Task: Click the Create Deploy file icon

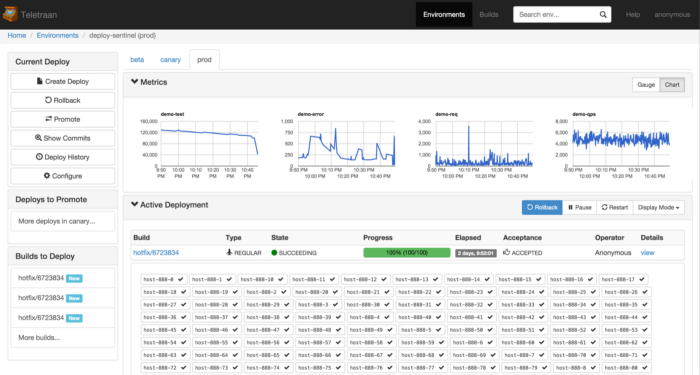Action: [40, 81]
